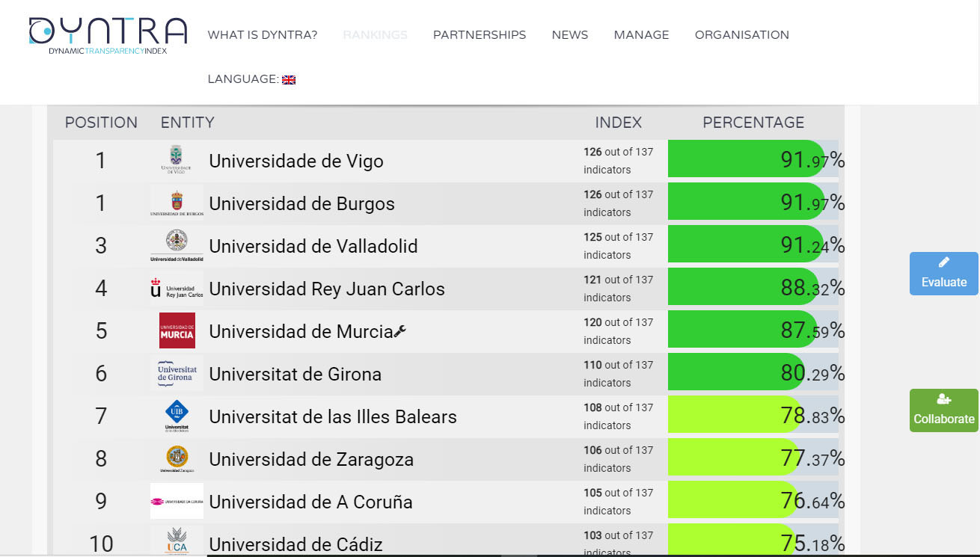
Task: Open the Partnerships menu item
Action: 480,35
